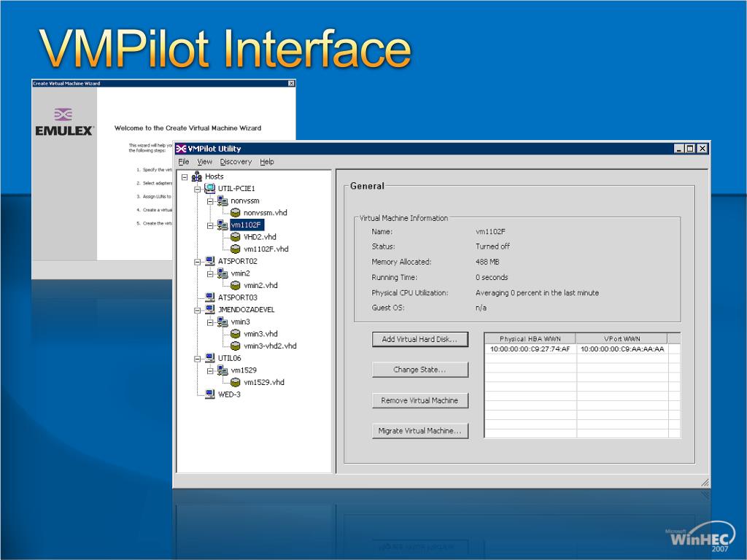Click the Hosts root network icon
Screen dimensions: 747x560
point(197,176)
